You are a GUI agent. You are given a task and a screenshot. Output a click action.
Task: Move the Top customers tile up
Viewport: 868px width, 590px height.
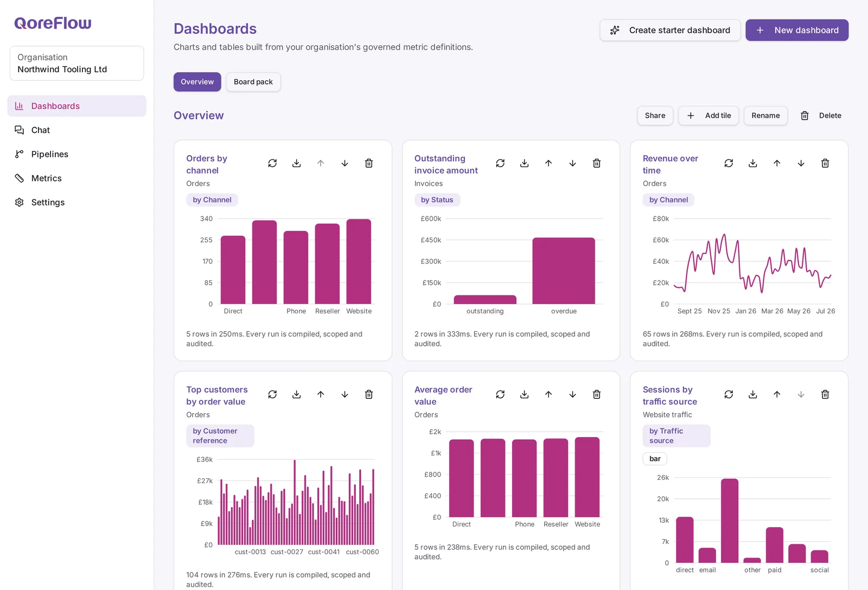321,394
